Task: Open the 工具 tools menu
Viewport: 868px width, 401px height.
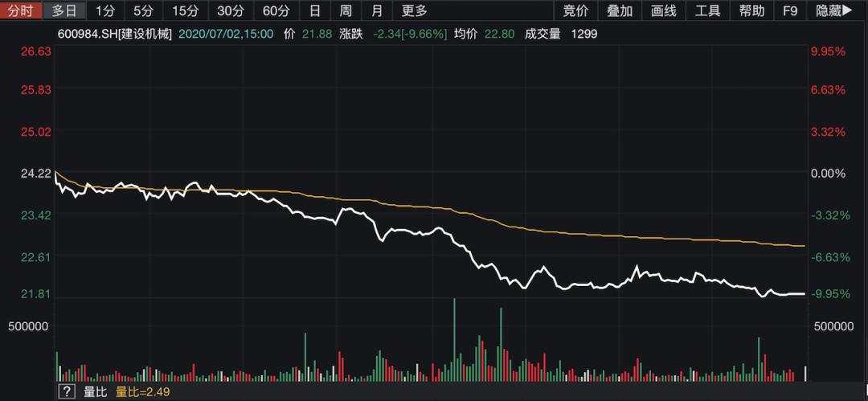Action: [x=707, y=10]
